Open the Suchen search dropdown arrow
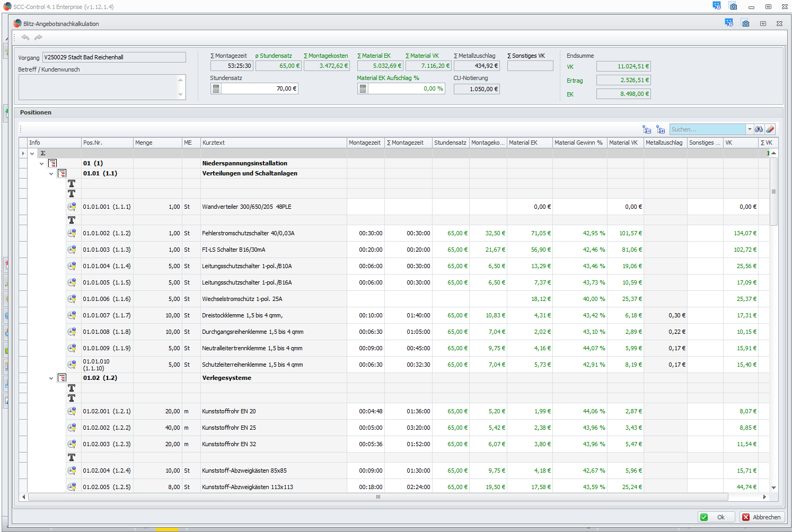Image resolution: width=792 pixels, height=532 pixels. pos(750,129)
